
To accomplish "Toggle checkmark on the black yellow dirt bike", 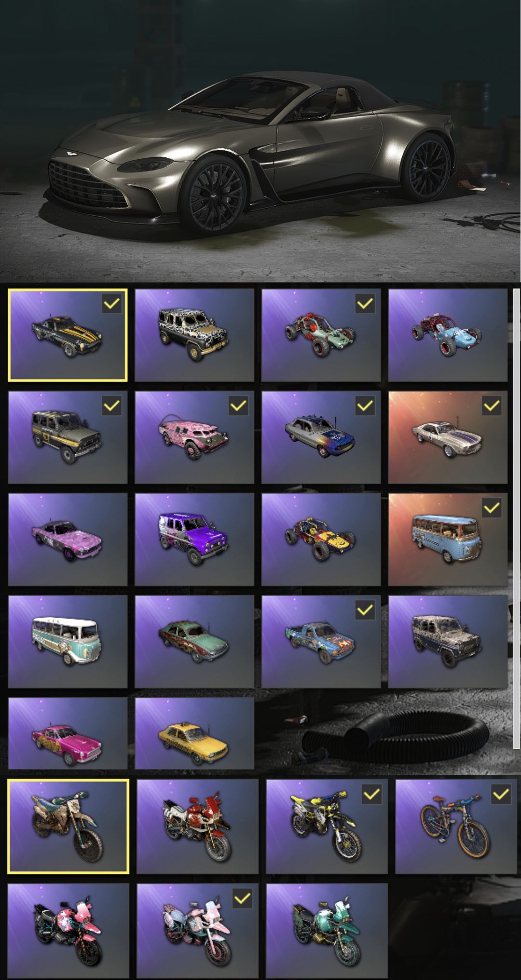I will point(371,794).
